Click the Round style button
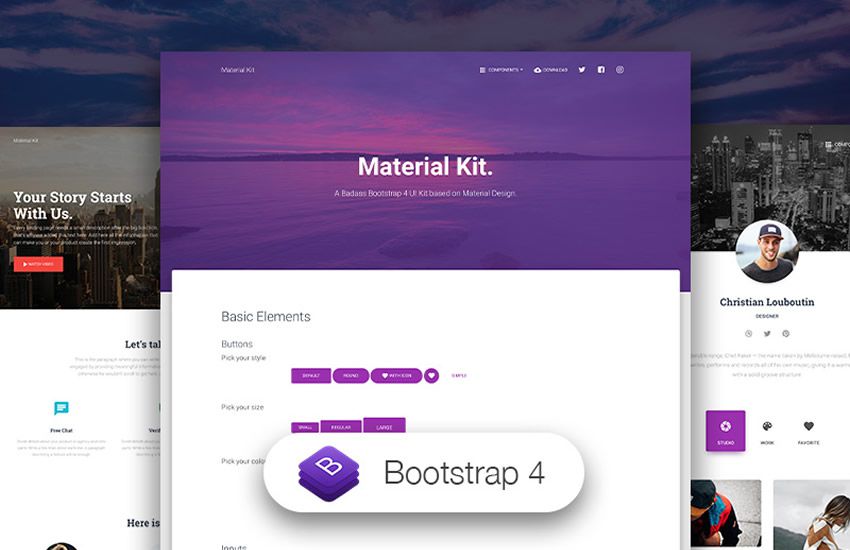The image size is (850, 550). point(351,376)
